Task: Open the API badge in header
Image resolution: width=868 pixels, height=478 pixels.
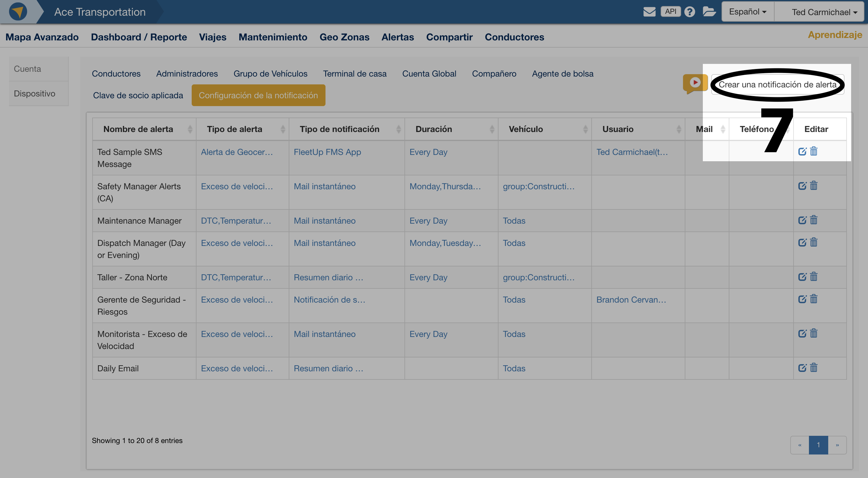Action: (670, 11)
